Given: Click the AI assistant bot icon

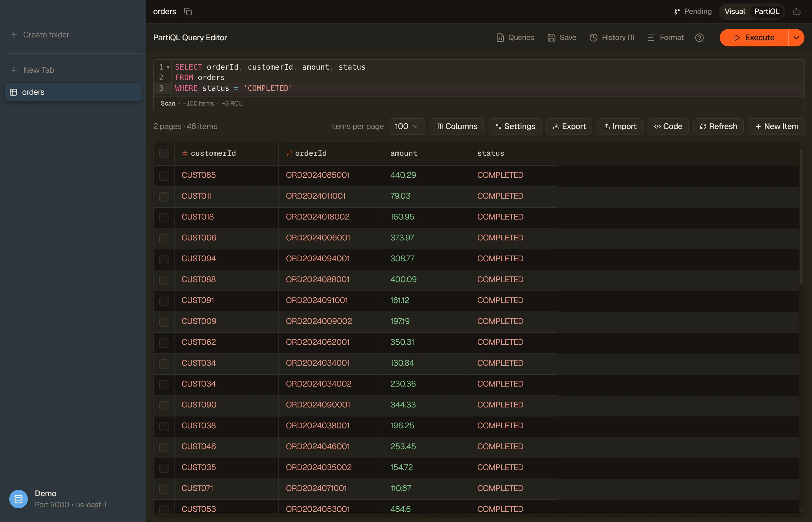Looking at the screenshot, I should point(797,12).
